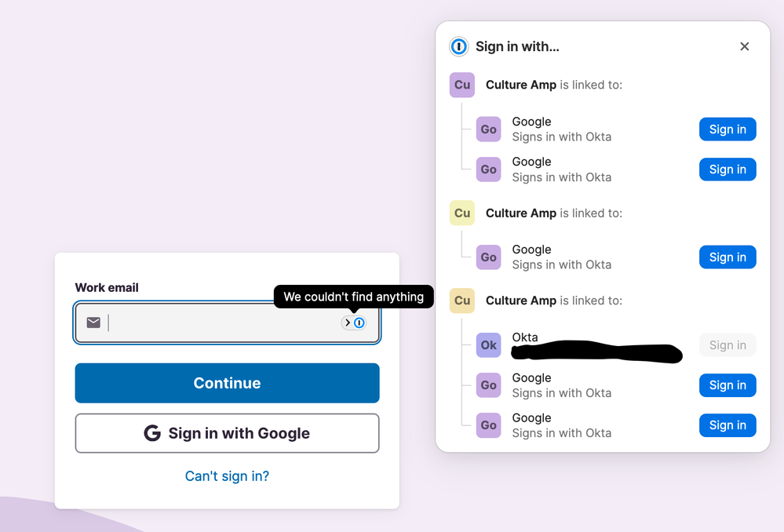
Task: Click the envelope icon in the Work email field
Action: click(x=93, y=322)
